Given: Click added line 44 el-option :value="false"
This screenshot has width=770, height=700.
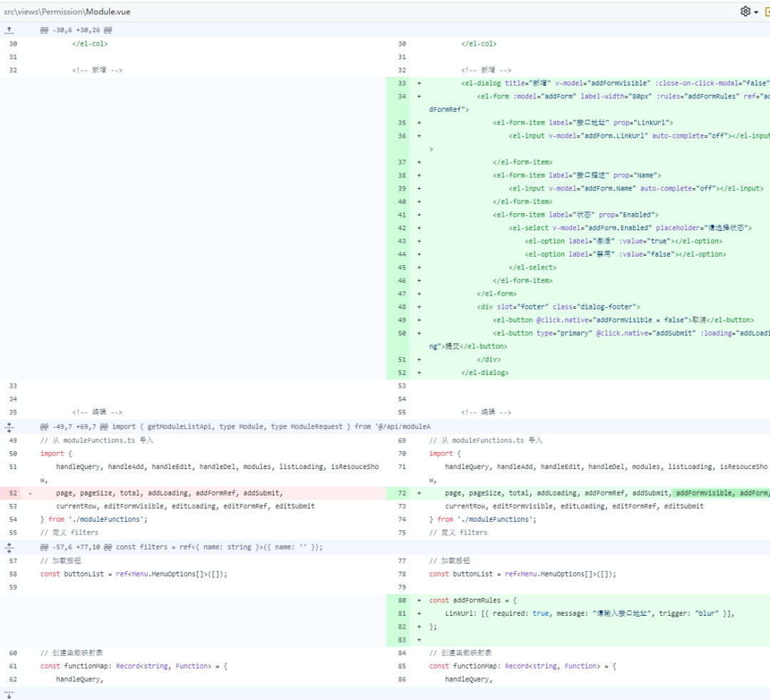Looking at the screenshot, I should click(626, 254).
